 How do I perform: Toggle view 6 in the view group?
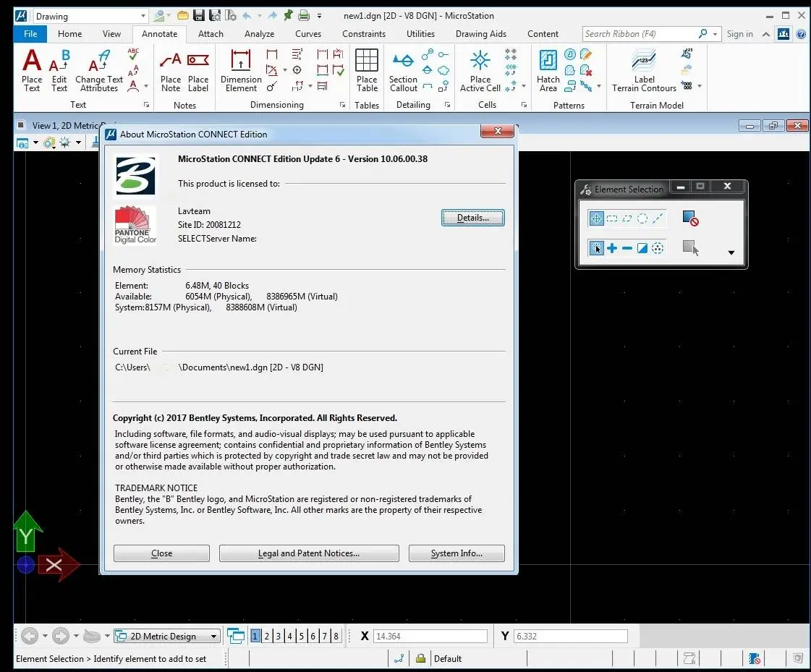(x=313, y=636)
